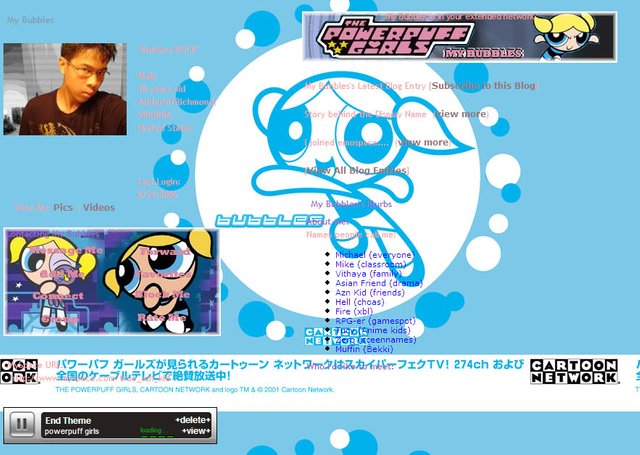Click the Cartoon Network logo beside Japanese text
Viewport: 640px width, 455px height.
pos(574,371)
